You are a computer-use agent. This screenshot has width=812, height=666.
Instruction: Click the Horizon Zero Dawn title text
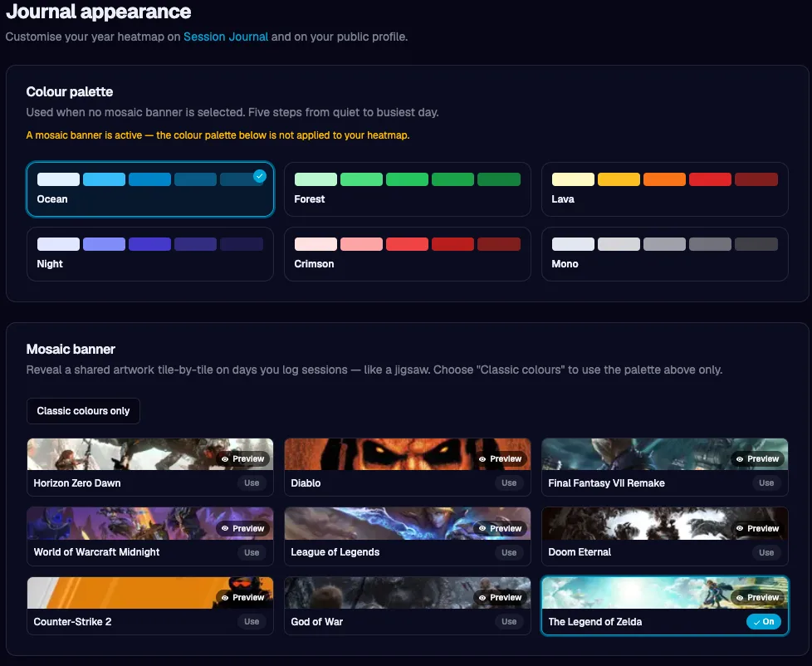[x=77, y=483]
